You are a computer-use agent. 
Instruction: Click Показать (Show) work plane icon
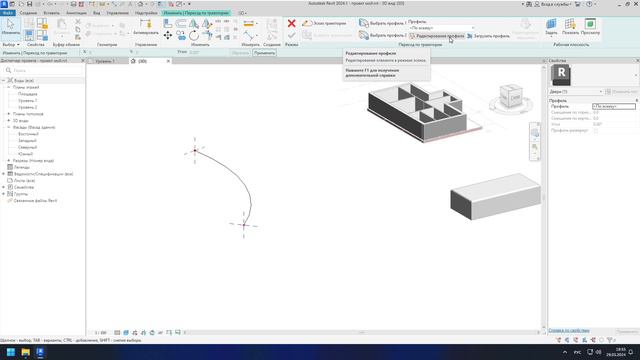tap(570, 27)
